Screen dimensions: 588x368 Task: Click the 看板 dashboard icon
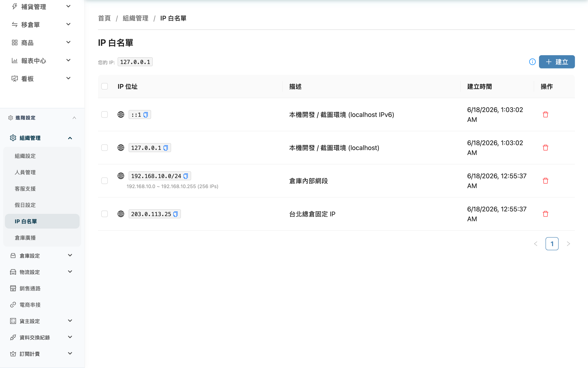pos(14,79)
